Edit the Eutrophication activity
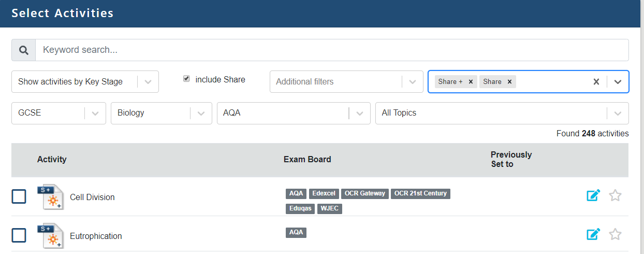The width and height of the screenshot is (644, 254). 593,234
